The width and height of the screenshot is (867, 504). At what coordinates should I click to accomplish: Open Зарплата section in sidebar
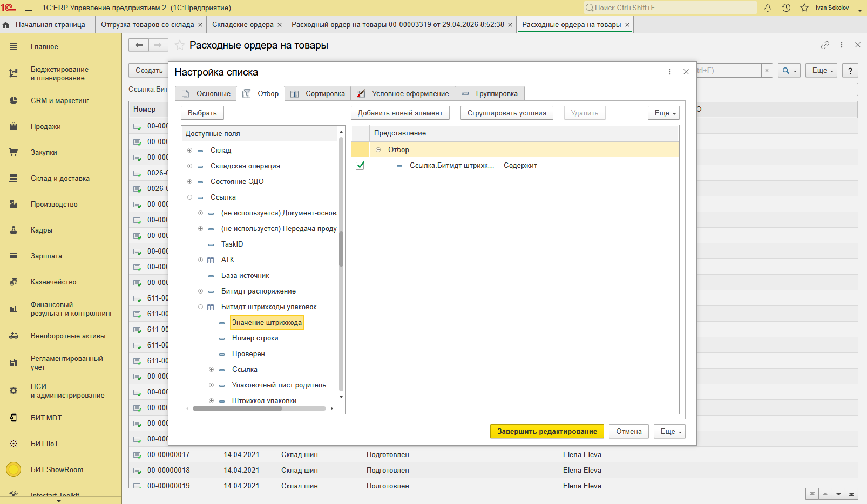(x=60, y=256)
